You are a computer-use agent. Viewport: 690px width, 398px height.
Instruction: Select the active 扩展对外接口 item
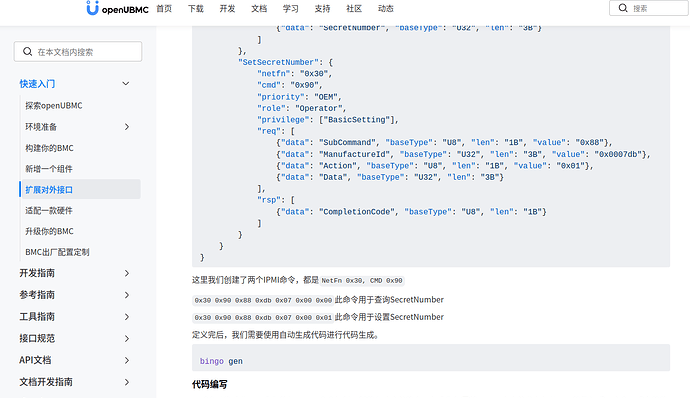pos(80,189)
